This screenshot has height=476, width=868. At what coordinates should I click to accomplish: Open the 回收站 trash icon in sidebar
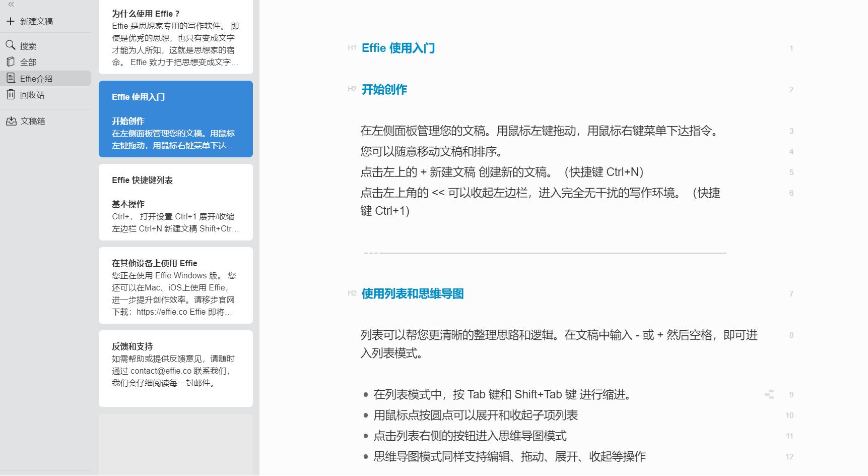(x=11, y=95)
